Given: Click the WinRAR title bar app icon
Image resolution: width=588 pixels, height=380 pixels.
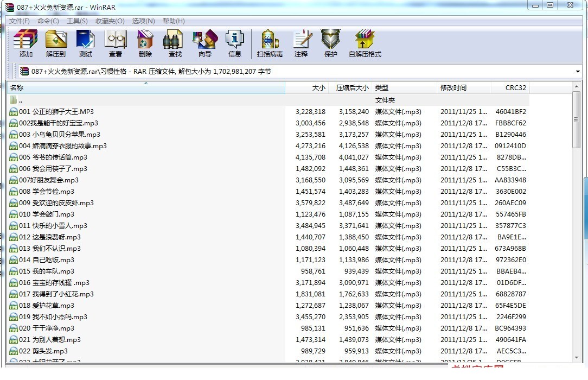Looking at the screenshot, I should coord(9,7).
